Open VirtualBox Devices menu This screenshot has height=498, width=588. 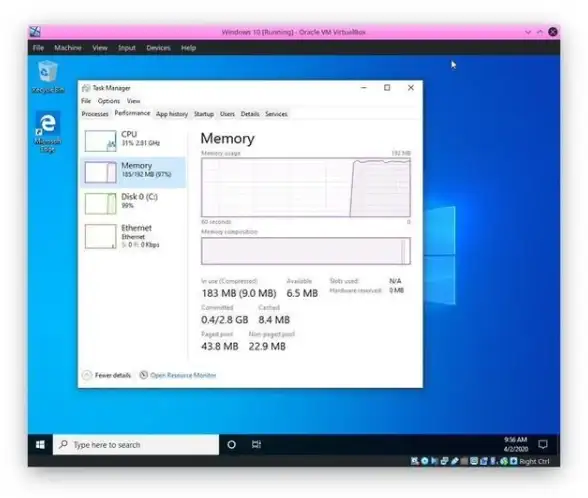point(158,48)
